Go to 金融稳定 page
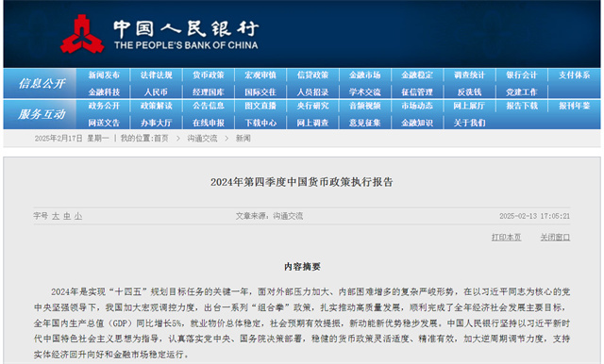This screenshot has width=604, height=364. click(417, 75)
